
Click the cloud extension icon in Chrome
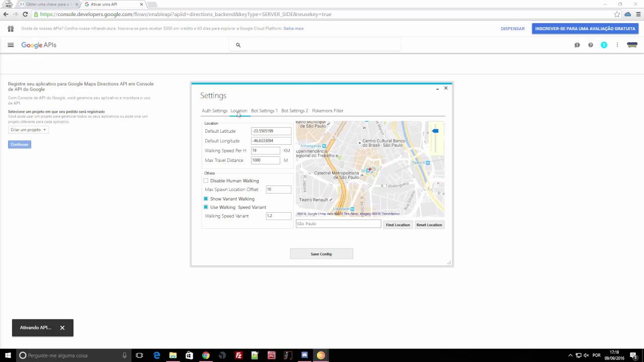(628, 14)
